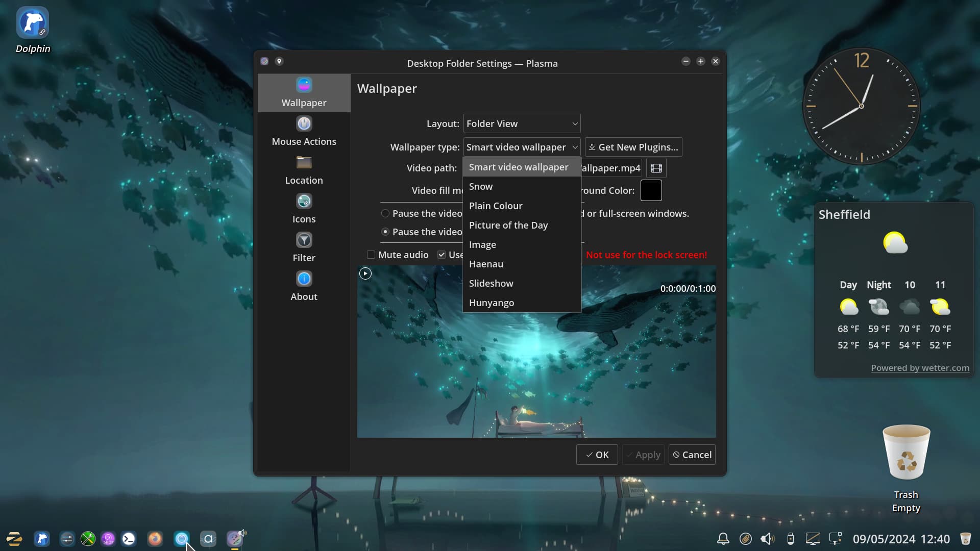
Task: Toggle the Mute audio checkbox
Action: tap(371, 255)
